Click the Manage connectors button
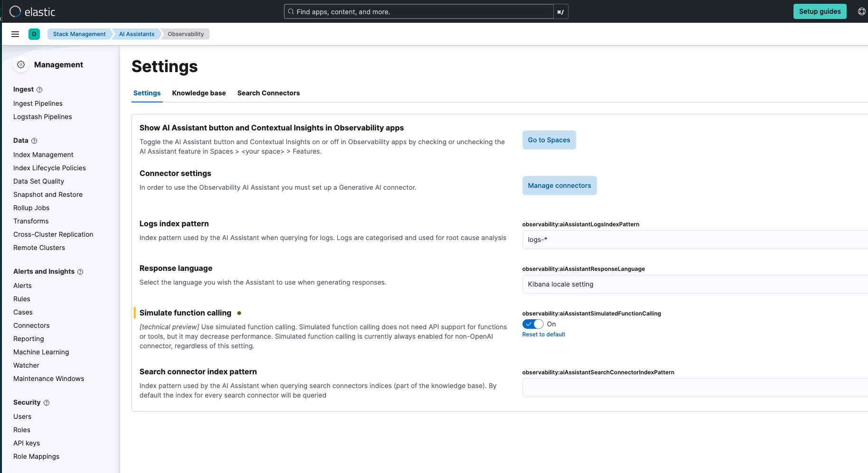This screenshot has height=473, width=868. point(560,185)
